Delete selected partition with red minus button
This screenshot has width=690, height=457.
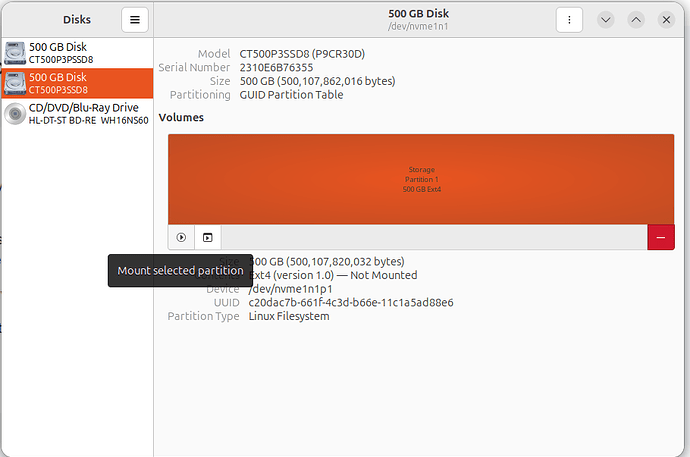661,238
